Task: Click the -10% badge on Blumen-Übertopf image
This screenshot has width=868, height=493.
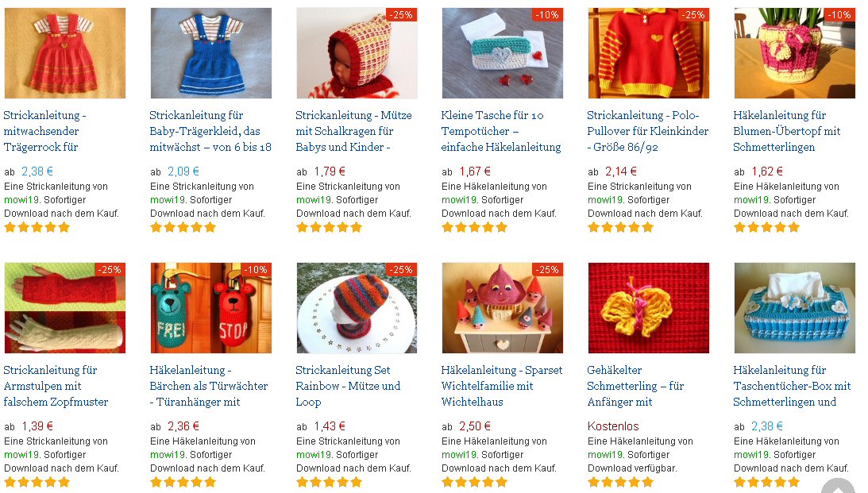Action: (x=839, y=15)
